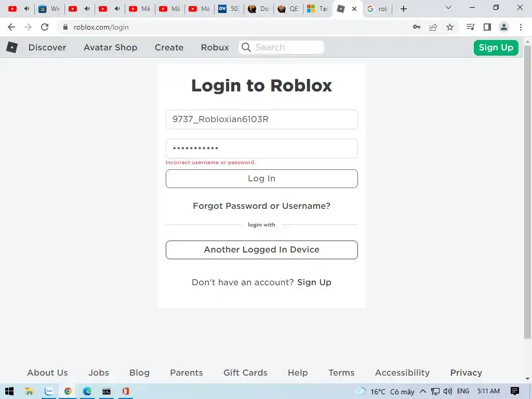Viewport: 532px width, 399px height.
Task: Open Chrome three-dot menu
Action: pyautogui.click(x=521, y=27)
